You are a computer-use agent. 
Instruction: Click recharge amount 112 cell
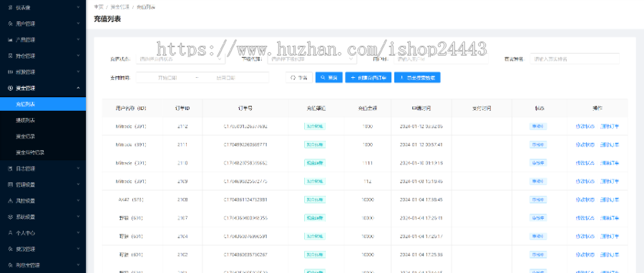[368, 182]
